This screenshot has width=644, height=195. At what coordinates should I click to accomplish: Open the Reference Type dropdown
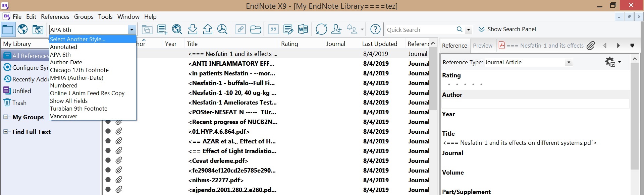click(569, 62)
